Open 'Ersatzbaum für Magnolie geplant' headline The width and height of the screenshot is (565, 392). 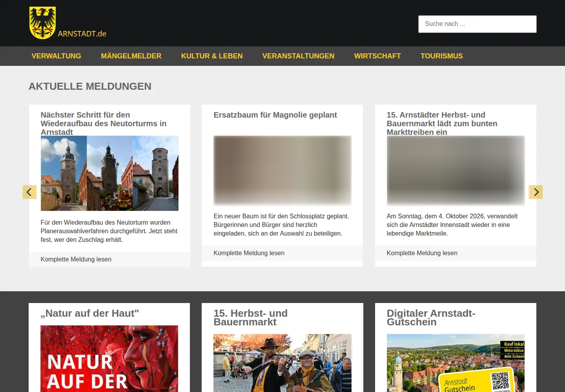pos(275,115)
